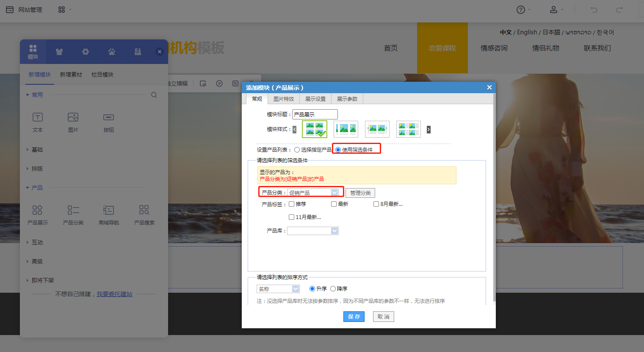Add the 文本 text module
644x352 pixels.
click(x=38, y=118)
